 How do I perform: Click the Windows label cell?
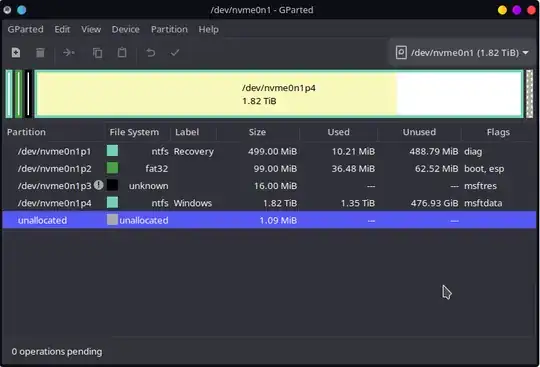pos(193,203)
